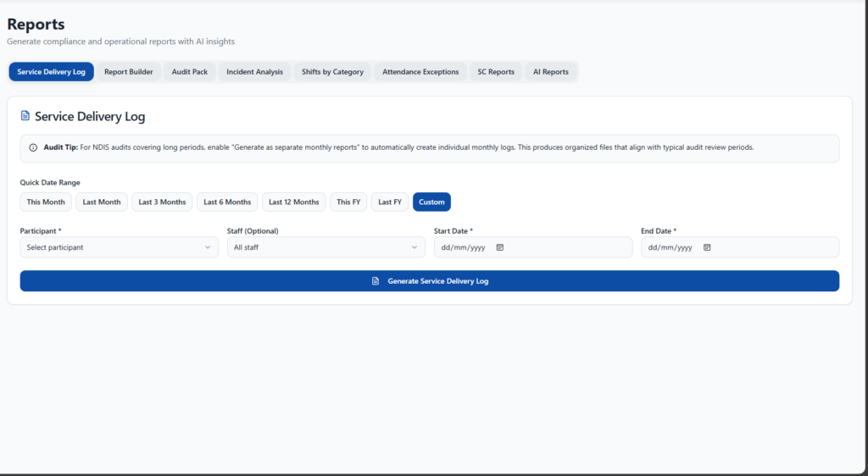Click into the Start Date input field
This screenshot has height=476, width=868.
pos(462,247)
